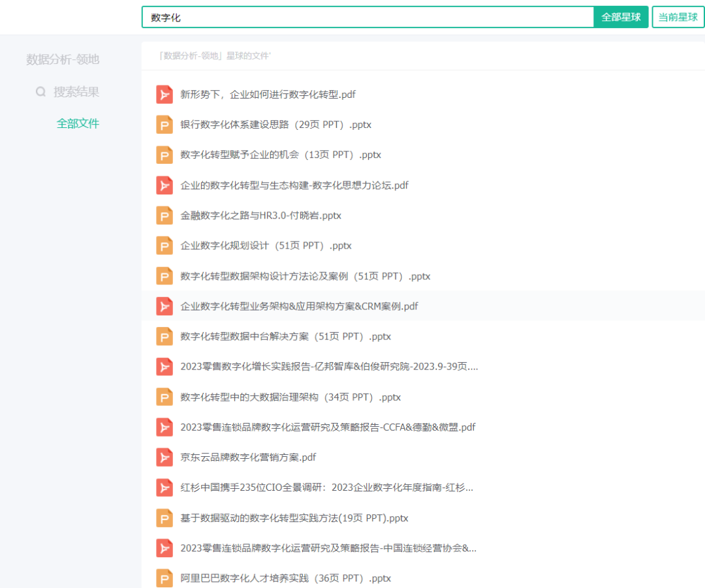Click the PDF icon beside 京东云品牌数字化营销方案

164,457
